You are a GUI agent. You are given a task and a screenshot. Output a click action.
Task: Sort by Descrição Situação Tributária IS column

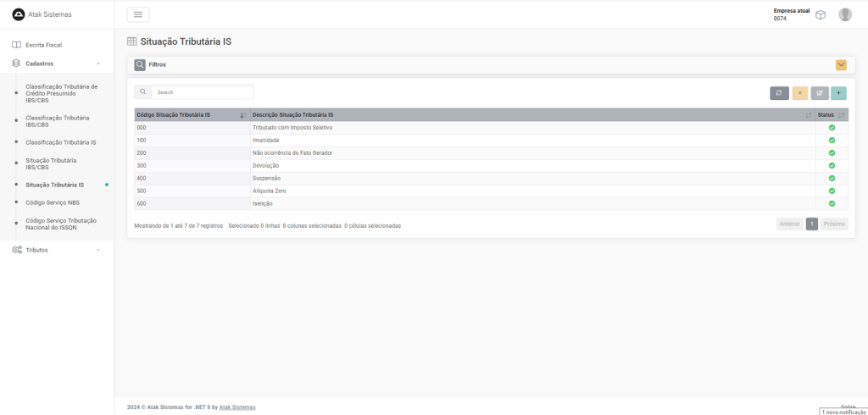(292, 114)
